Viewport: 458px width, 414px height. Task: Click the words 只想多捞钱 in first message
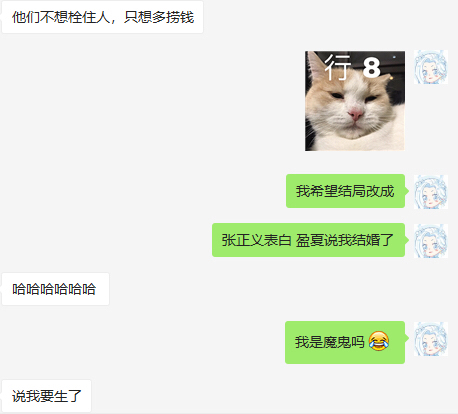coord(159,17)
